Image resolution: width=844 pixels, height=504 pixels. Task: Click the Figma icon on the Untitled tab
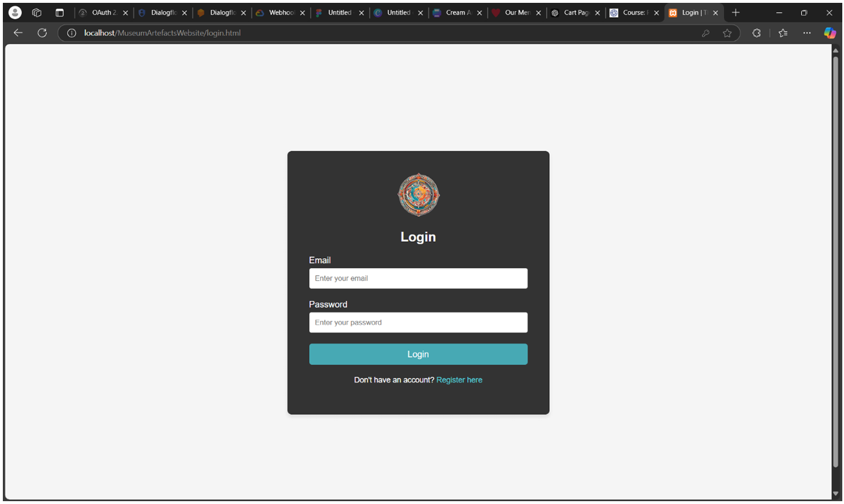click(317, 12)
